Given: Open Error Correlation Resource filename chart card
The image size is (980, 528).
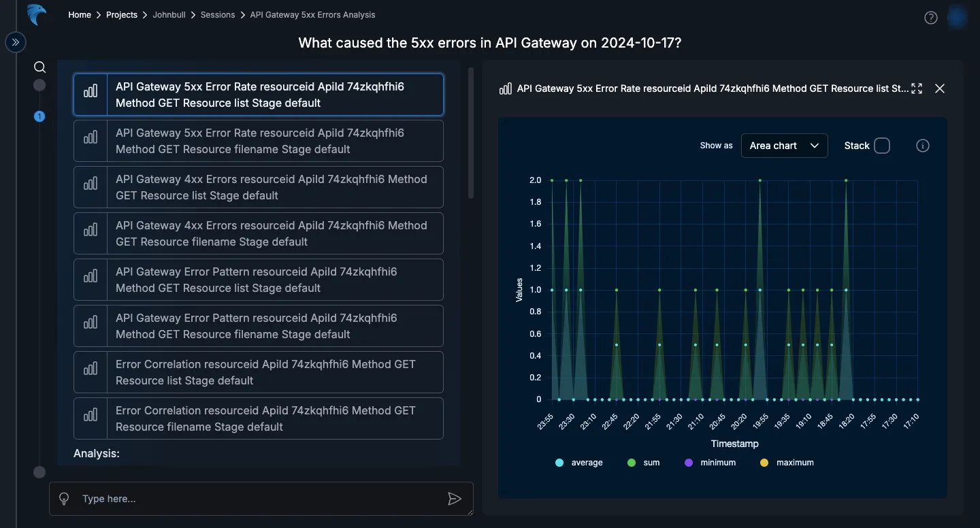Looking at the screenshot, I should point(259,418).
